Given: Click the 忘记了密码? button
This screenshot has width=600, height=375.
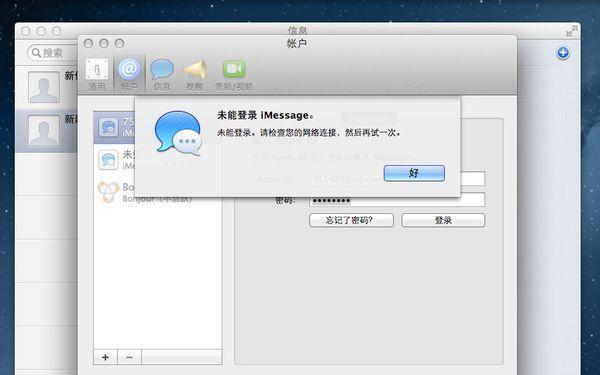Looking at the screenshot, I should pos(351,220).
